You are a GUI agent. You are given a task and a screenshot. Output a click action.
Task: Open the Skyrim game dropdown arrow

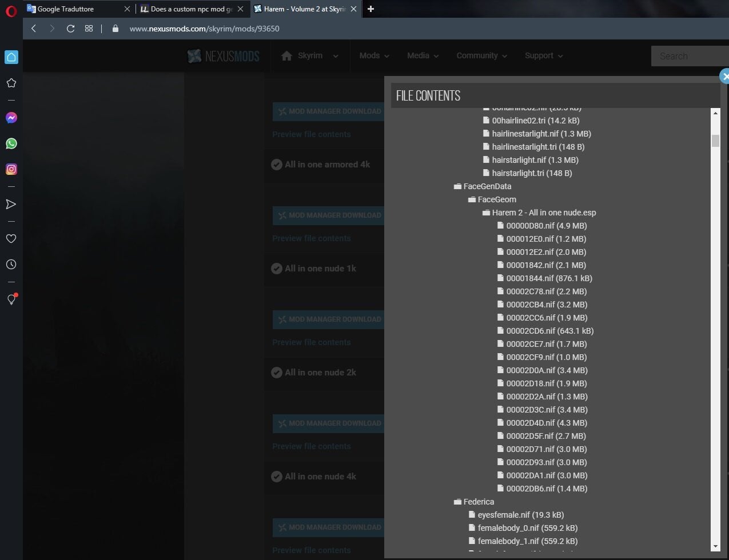tap(336, 56)
